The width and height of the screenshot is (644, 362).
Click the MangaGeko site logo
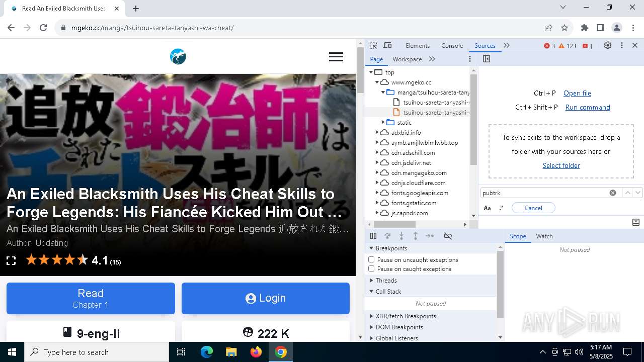coord(178,56)
